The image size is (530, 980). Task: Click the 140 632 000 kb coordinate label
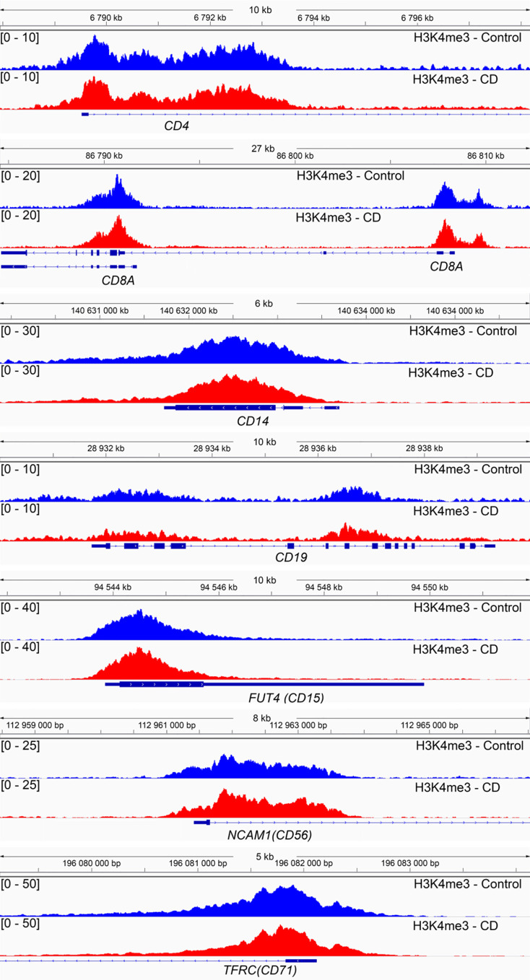189,311
